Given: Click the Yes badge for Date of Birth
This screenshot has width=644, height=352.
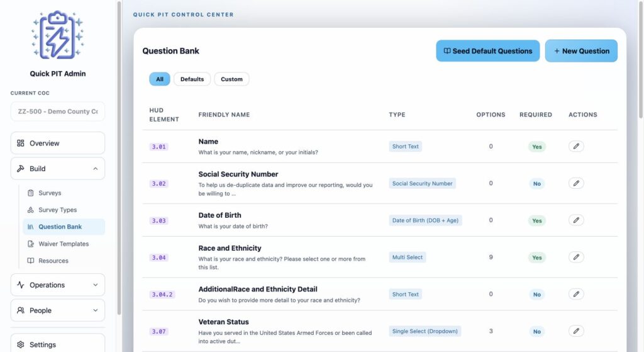Looking at the screenshot, I should (x=537, y=221).
